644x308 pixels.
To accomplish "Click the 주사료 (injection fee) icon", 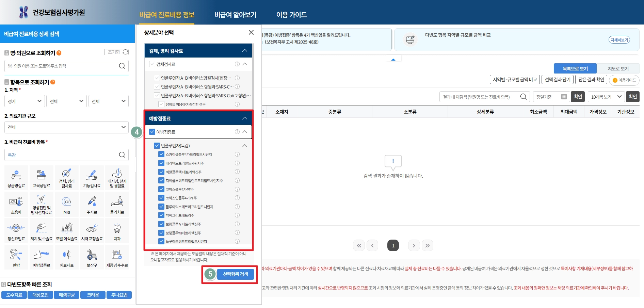I will click(x=92, y=204).
